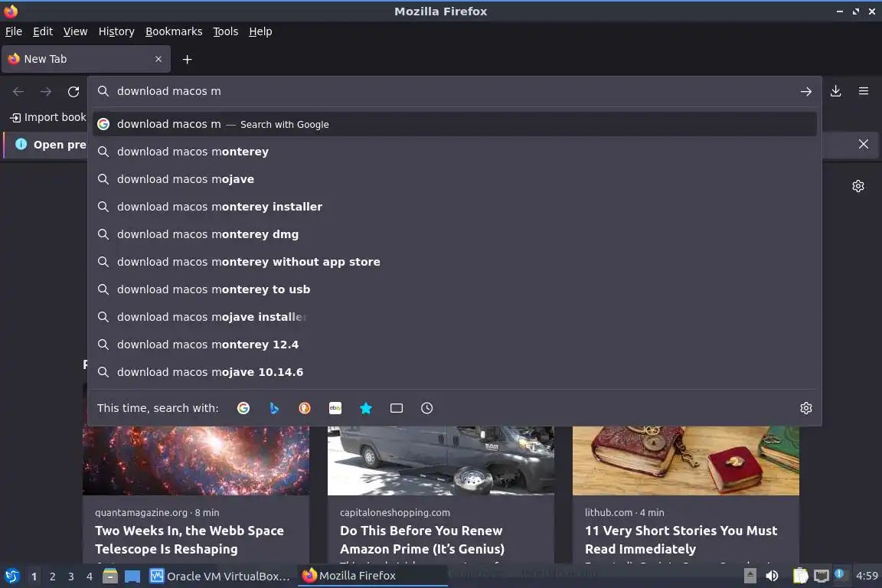Viewport: 882px width, 588px height.
Task: Open 'Two Weeks In, the Webb Space' headline
Action: pos(190,540)
